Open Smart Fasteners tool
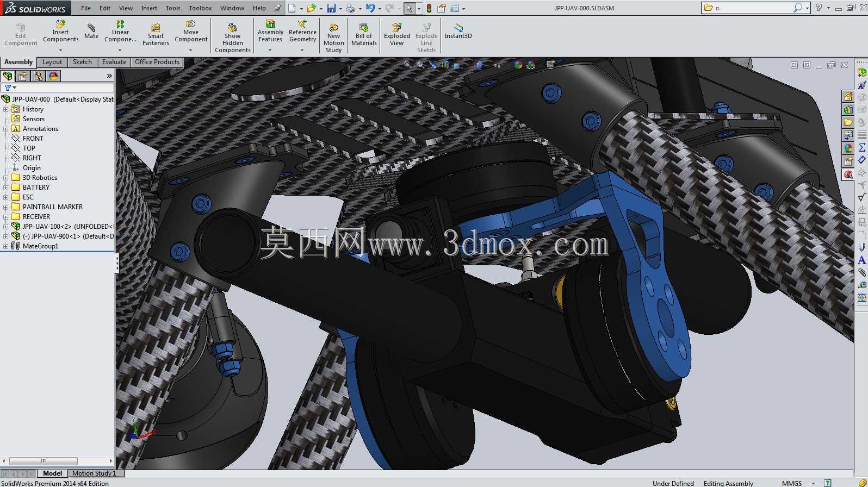This screenshot has width=868, height=487. (156, 35)
